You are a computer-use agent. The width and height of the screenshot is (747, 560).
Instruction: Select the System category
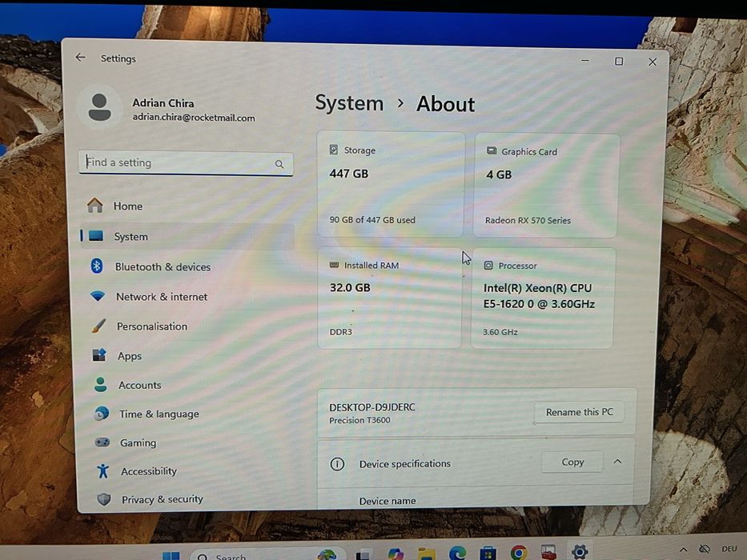pos(187,236)
